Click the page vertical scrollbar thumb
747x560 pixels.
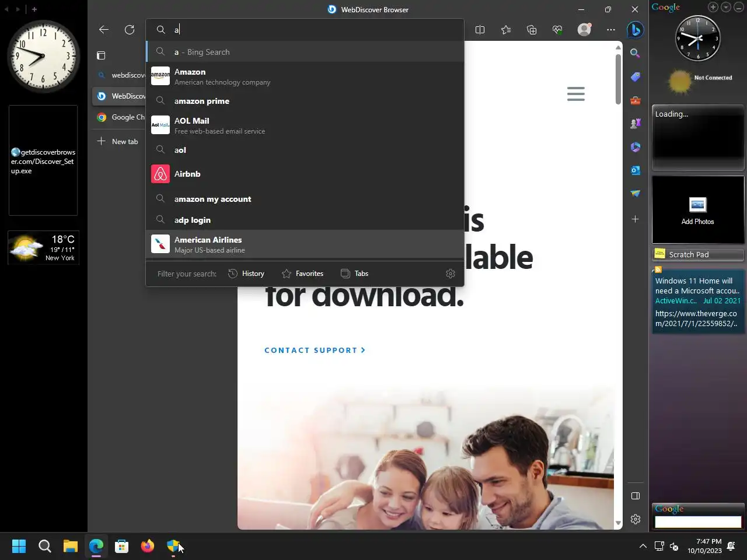point(618,80)
